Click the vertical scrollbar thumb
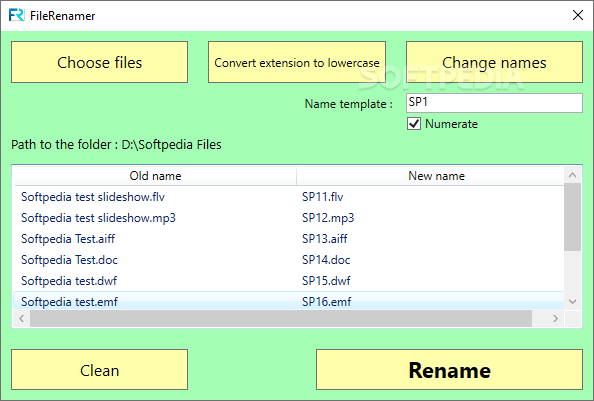The height and width of the screenshot is (401, 594). point(572,217)
